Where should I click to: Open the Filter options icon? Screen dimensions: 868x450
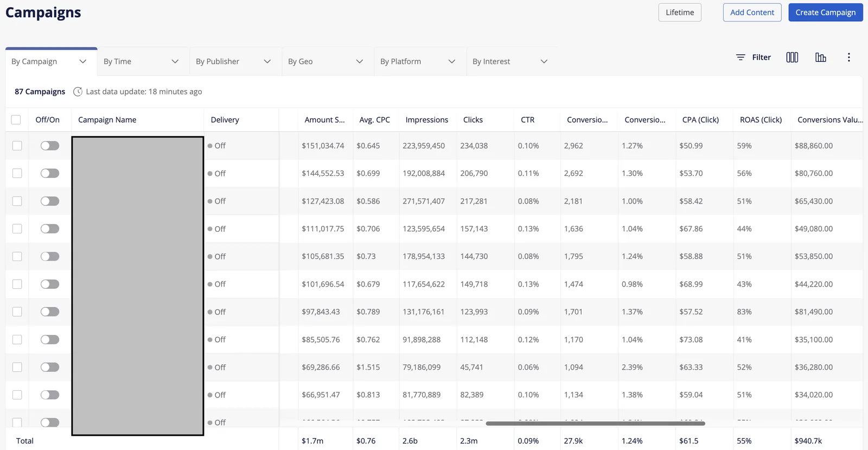[741, 57]
